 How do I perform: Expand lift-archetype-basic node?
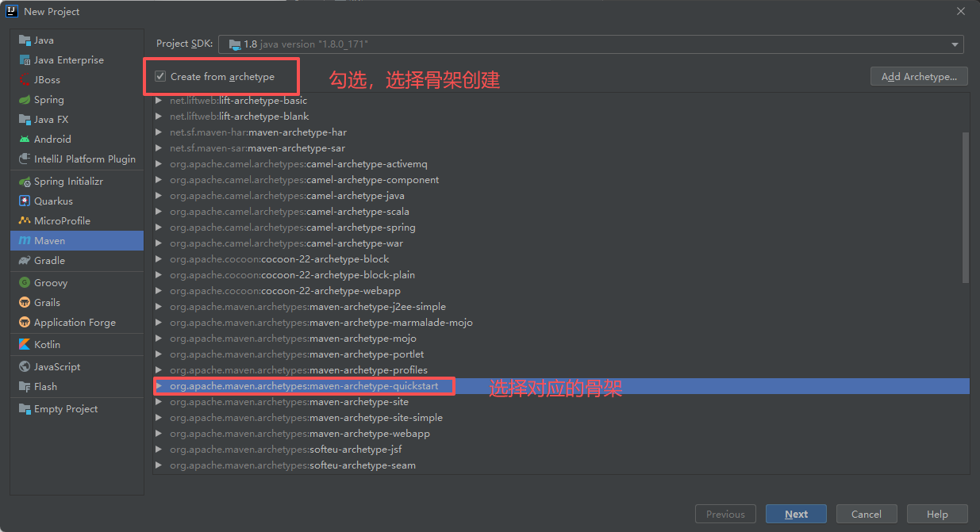(159, 101)
